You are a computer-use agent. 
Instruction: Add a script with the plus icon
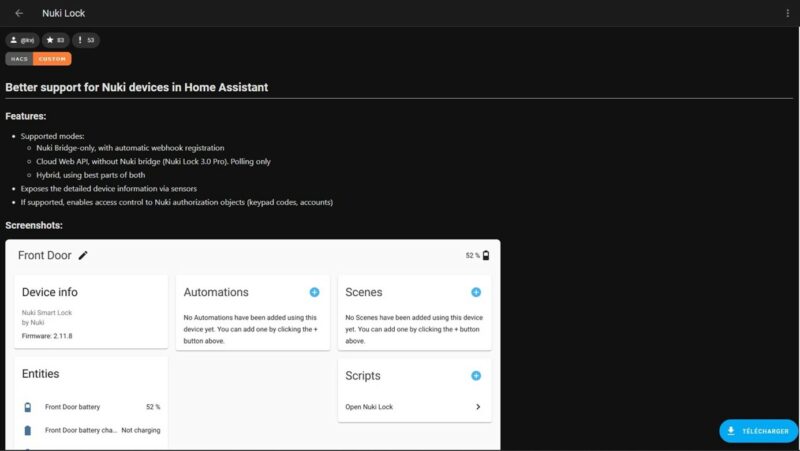(476, 376)
